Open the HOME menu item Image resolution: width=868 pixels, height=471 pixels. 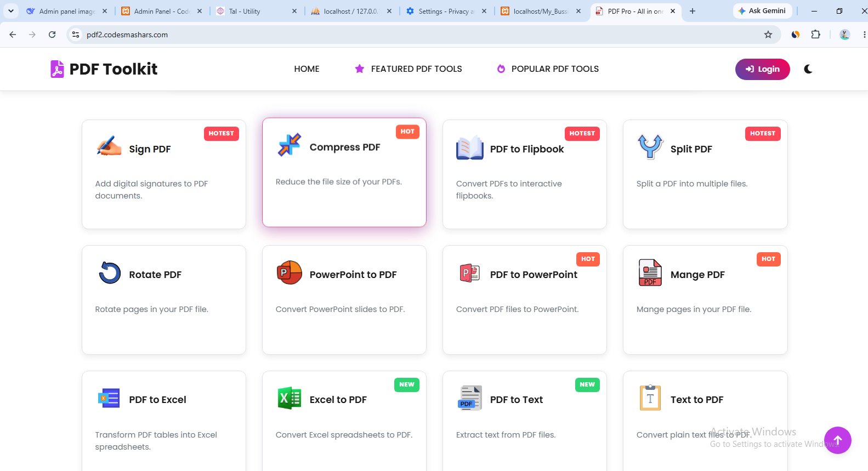(x=307, y=69)
